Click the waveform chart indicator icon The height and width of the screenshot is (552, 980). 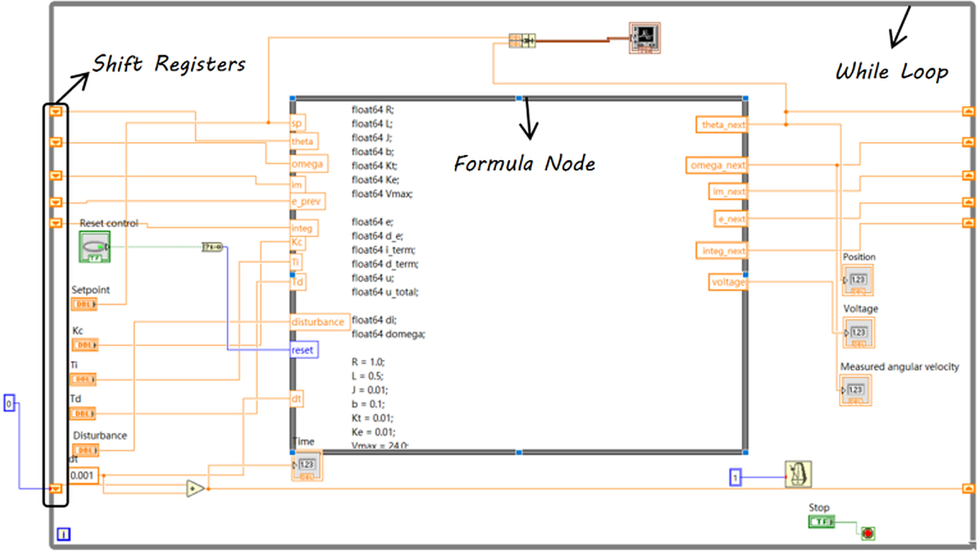click(x=644, y=38)
